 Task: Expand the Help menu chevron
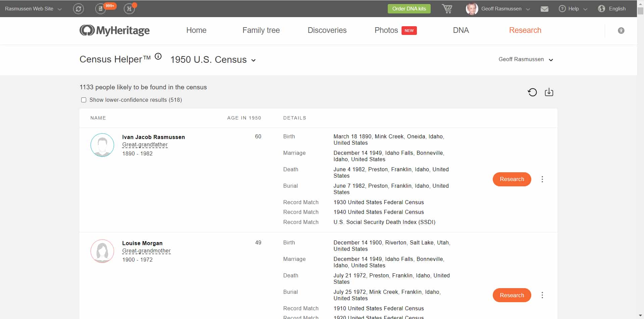pyautogui.click(x=586, y=9)
